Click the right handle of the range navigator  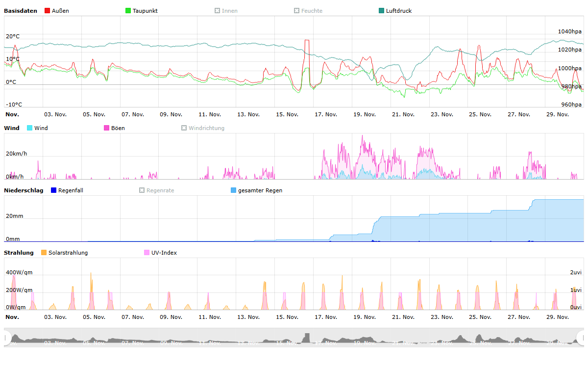coord(582,338)
